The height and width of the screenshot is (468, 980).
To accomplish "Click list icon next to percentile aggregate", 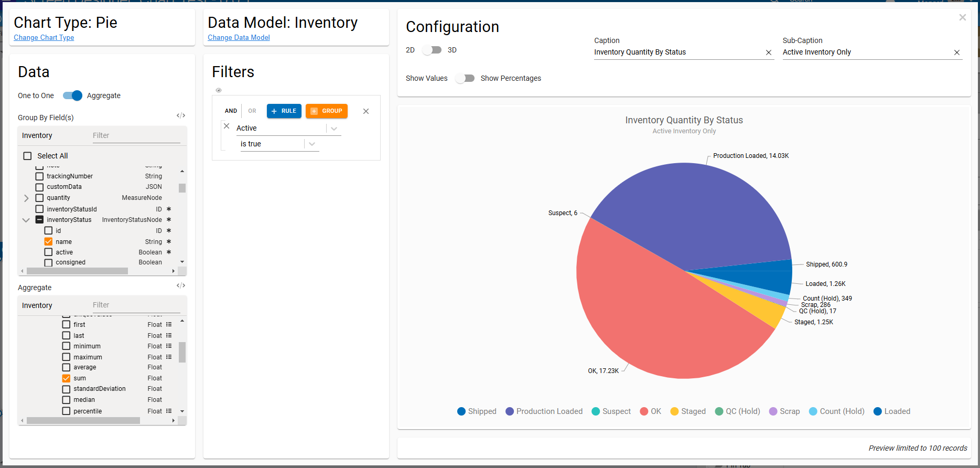I will (169, 411).
